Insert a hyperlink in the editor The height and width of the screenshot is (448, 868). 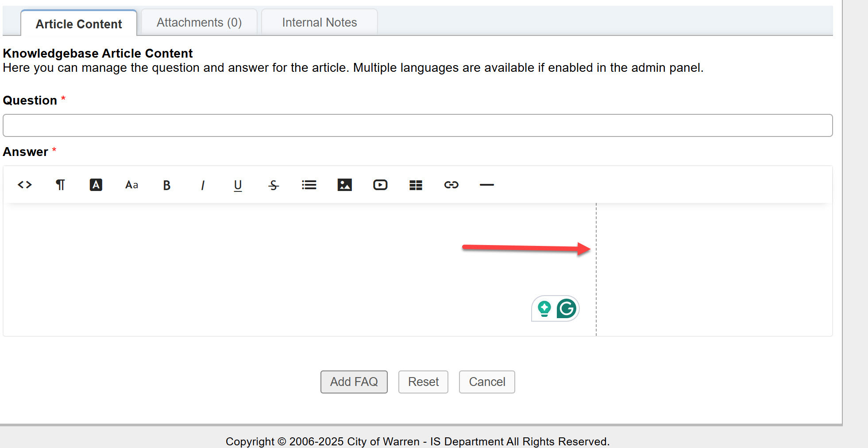click(451, 185)
